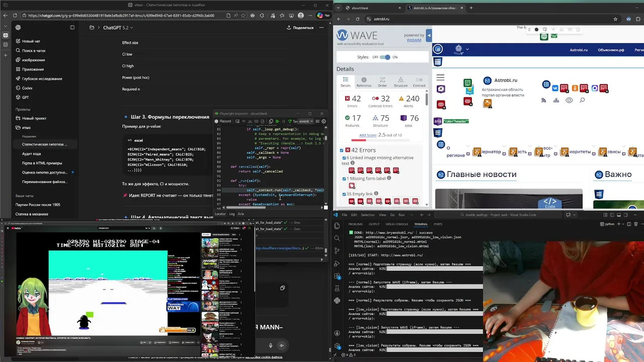
Task: Uncheck the 35 Empty link checkbox
Action: (344, 194)
